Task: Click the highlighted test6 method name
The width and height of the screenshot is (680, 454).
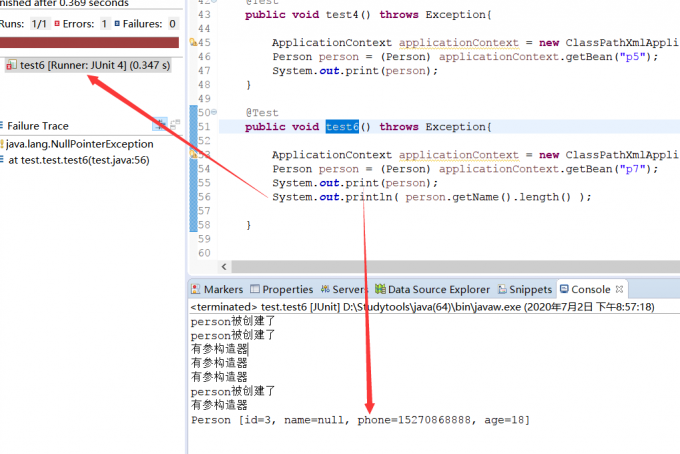Action: (x=342, y=127)
